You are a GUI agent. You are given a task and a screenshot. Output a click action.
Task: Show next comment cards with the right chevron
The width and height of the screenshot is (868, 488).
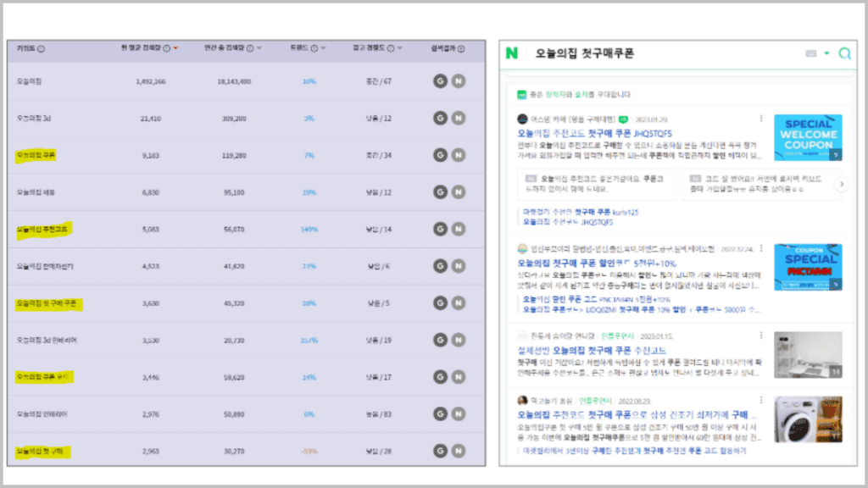coord(842,184)
